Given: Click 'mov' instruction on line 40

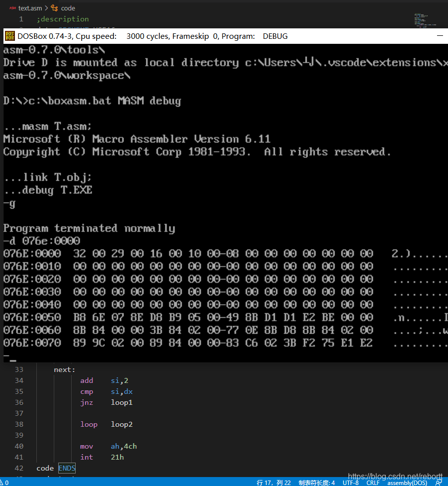Looking at the screenshot, I should click(87, 446).
